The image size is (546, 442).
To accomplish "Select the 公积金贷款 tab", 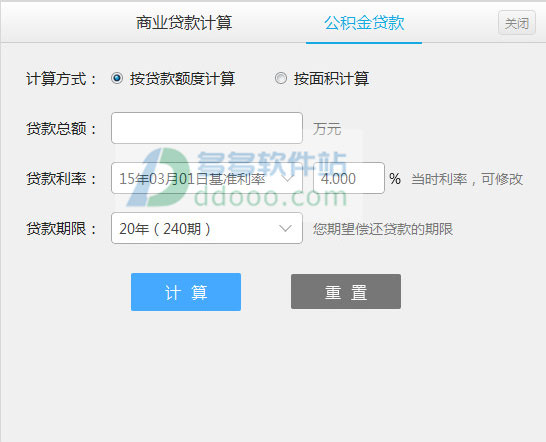I will click(364, 23).
